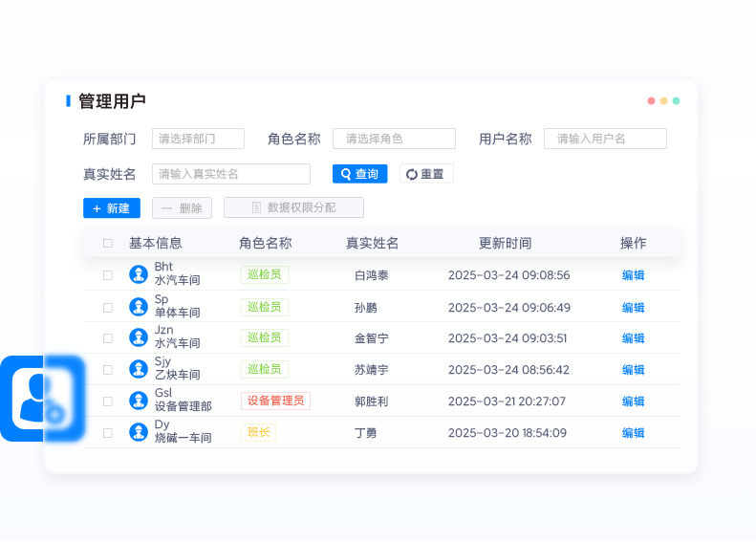Check the box for the Gsl row

(108, 401)
